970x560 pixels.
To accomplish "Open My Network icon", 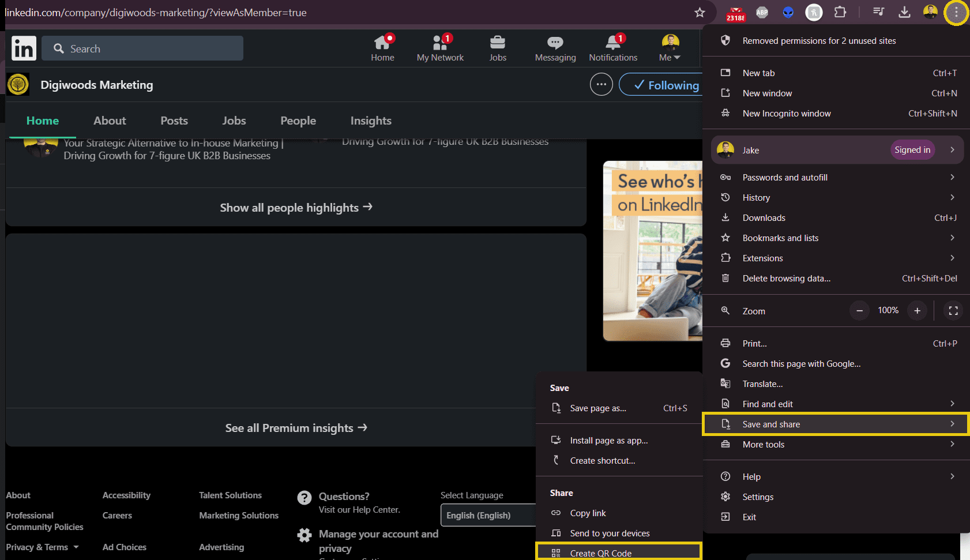I will pos(440,48).
